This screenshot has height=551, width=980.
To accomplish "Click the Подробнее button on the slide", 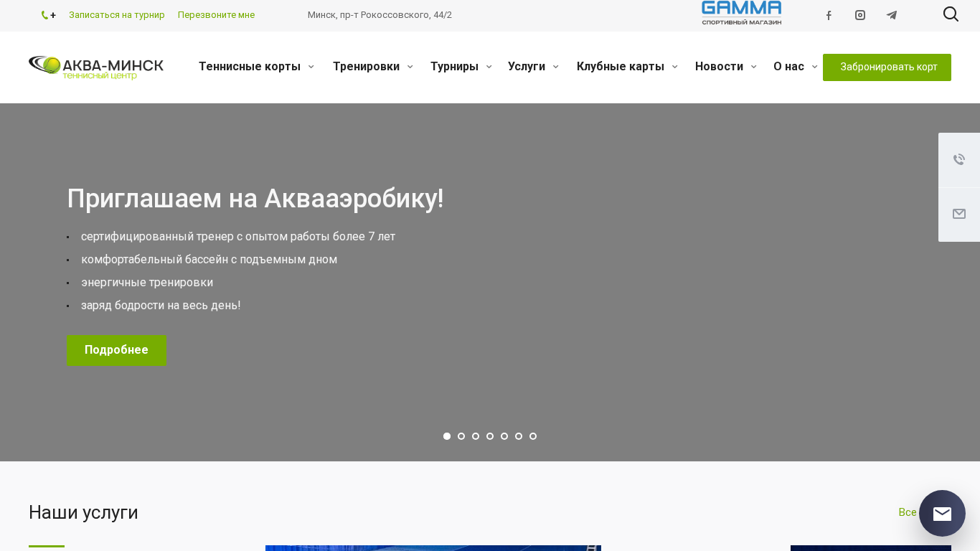I will click(116, 350).
